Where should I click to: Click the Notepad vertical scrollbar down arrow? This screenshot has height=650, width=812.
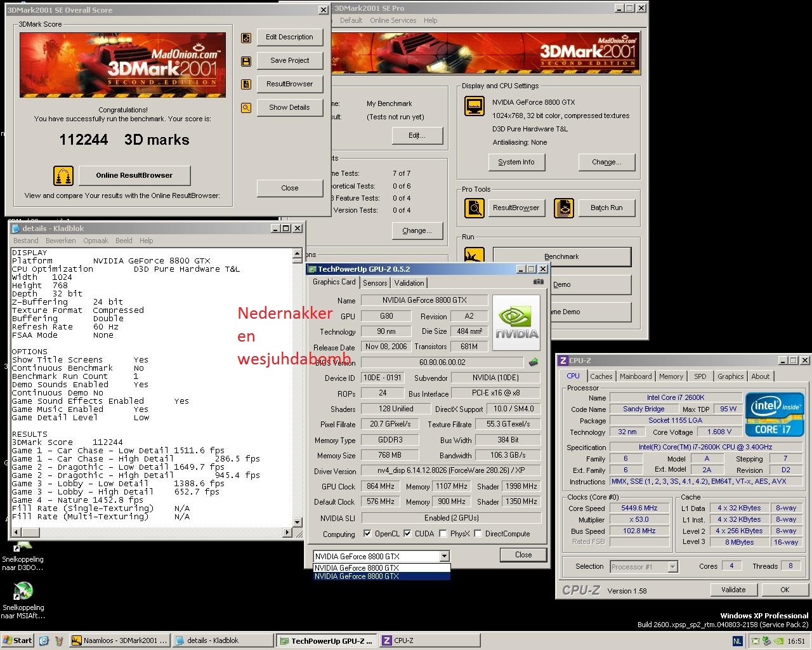297,523
